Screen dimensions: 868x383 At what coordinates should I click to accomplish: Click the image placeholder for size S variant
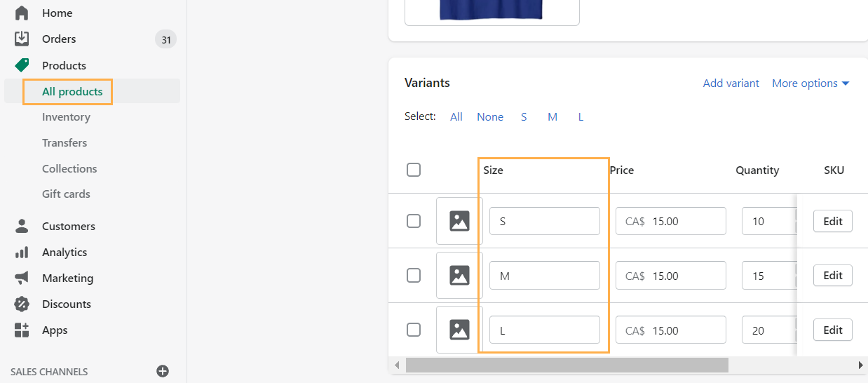pos(459,221)
